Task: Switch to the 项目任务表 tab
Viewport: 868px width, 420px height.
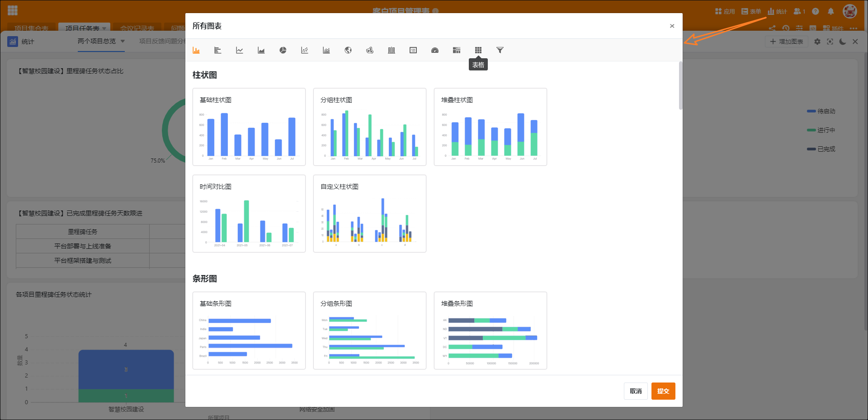Action: 85,28
